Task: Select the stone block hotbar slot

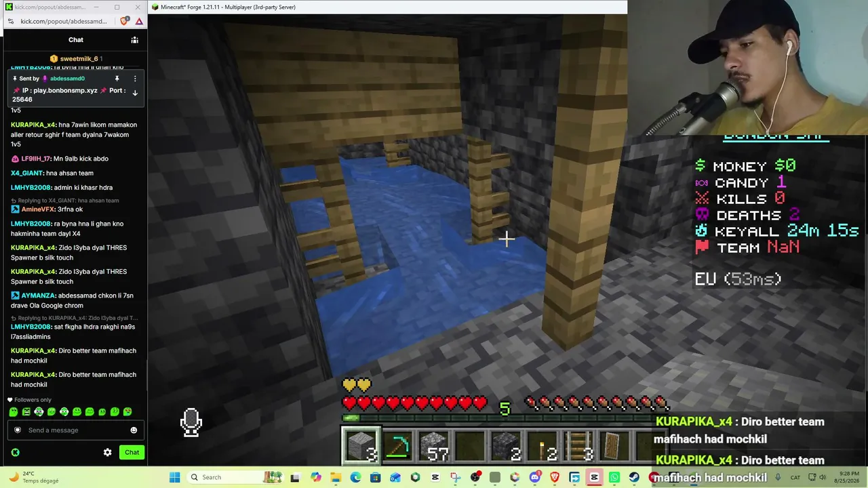Action: coord(361,446)
